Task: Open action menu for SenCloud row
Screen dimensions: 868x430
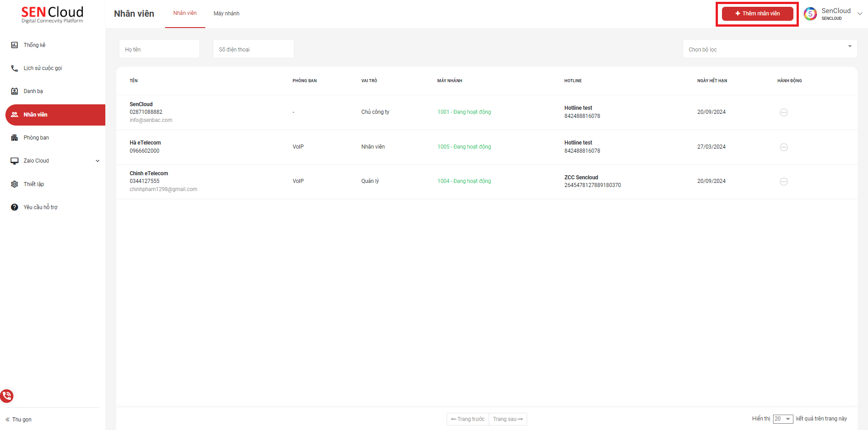Action: click(x=783, y=112)
